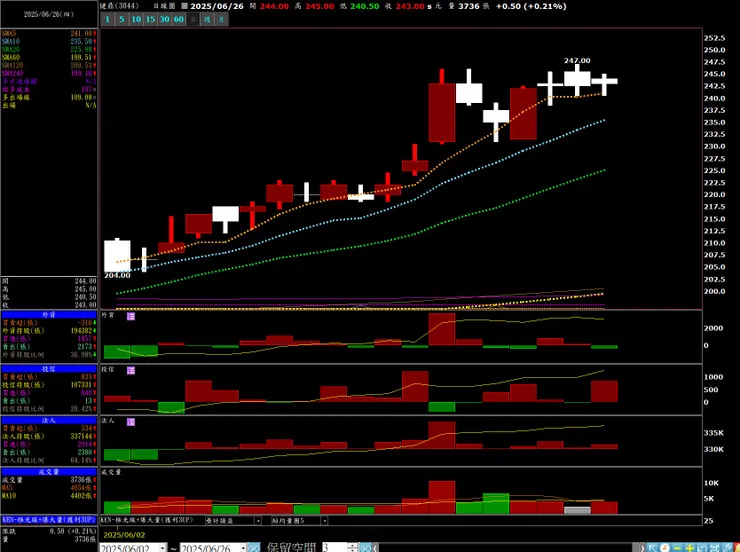Click the 204.00 low price label
740x552 pixels.
coord(117,276)
